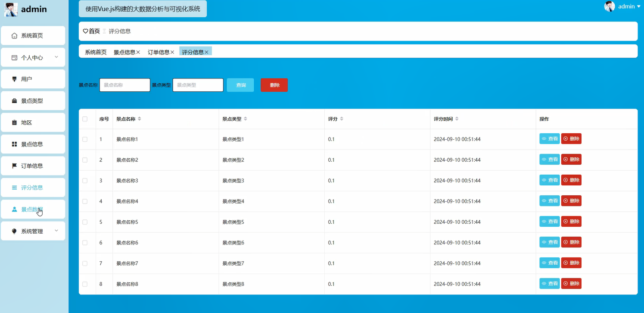Tick the checkbox for row 景点名称2

(x=85, y=160)
